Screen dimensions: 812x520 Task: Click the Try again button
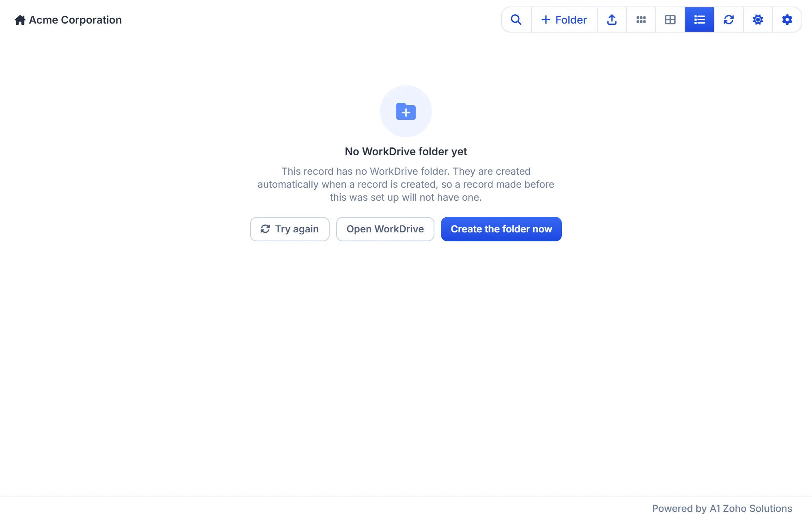(290, 229)
